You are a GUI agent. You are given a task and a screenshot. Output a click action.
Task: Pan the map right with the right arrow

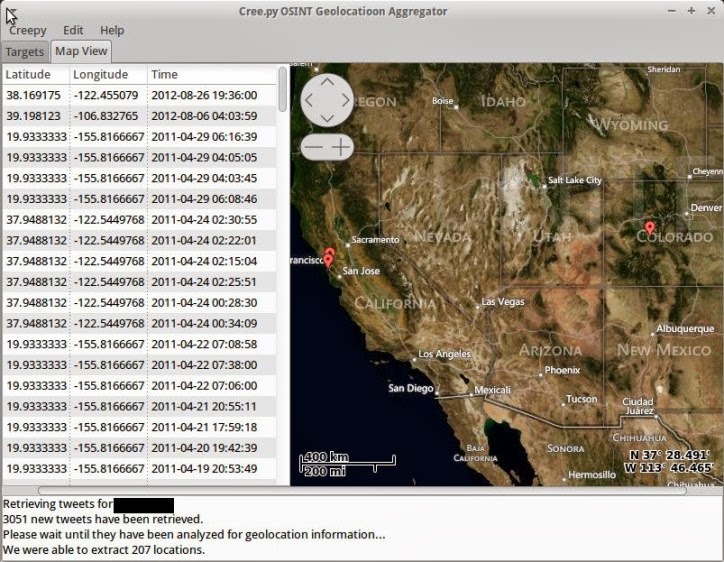(345, 100)
